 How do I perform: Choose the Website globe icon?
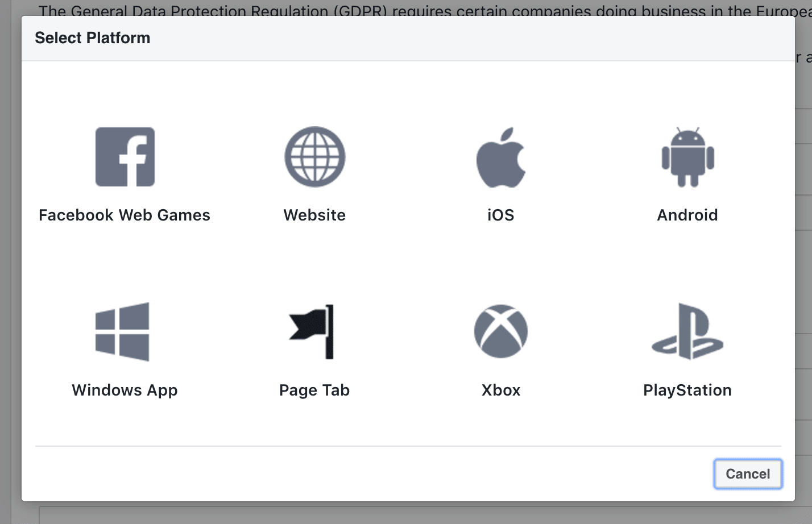[x=314, y=157]
